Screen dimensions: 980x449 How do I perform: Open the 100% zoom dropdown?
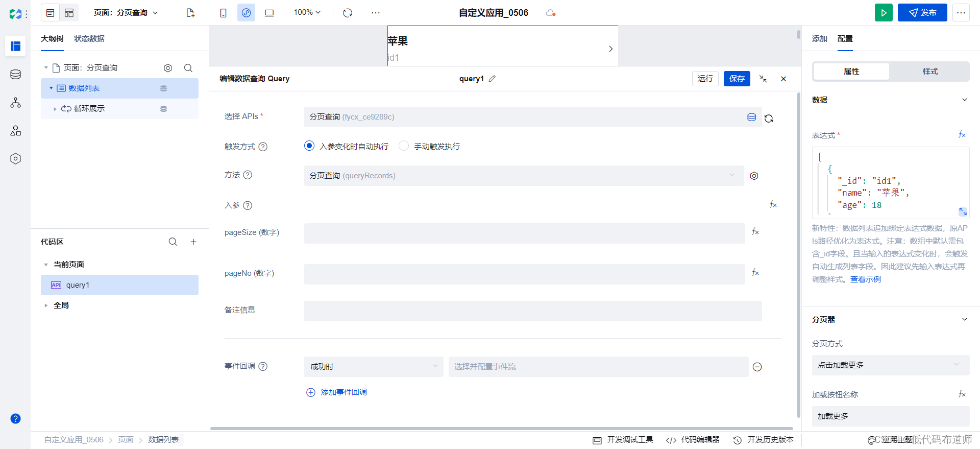click(x=307, y=12)
